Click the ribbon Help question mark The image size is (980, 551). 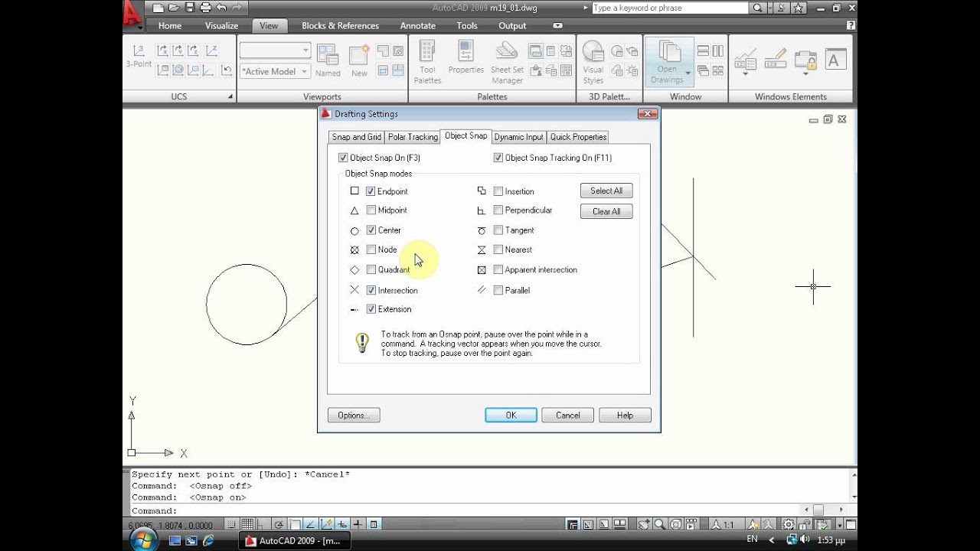(x=851, y=25)
